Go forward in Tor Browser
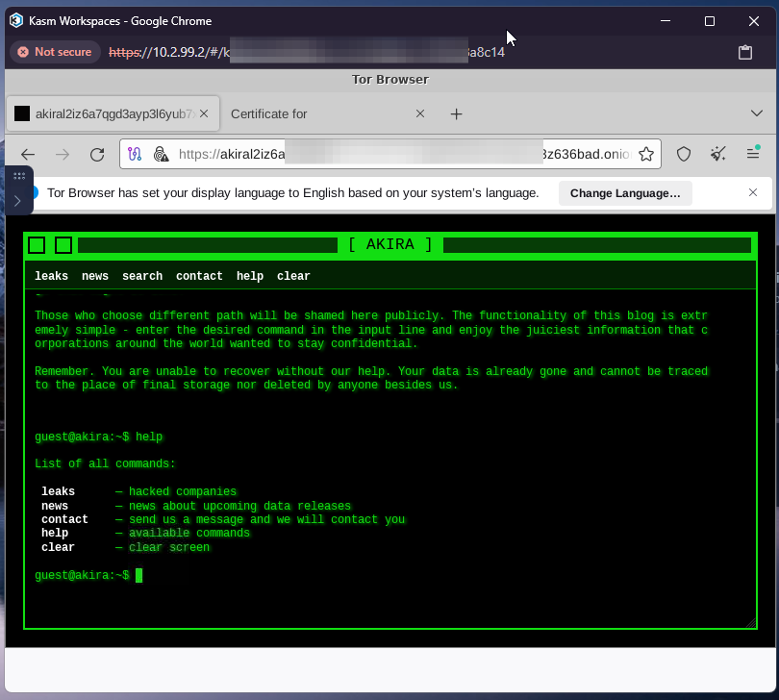The width and height of the screenshot is (779, 700). (63, 155)
